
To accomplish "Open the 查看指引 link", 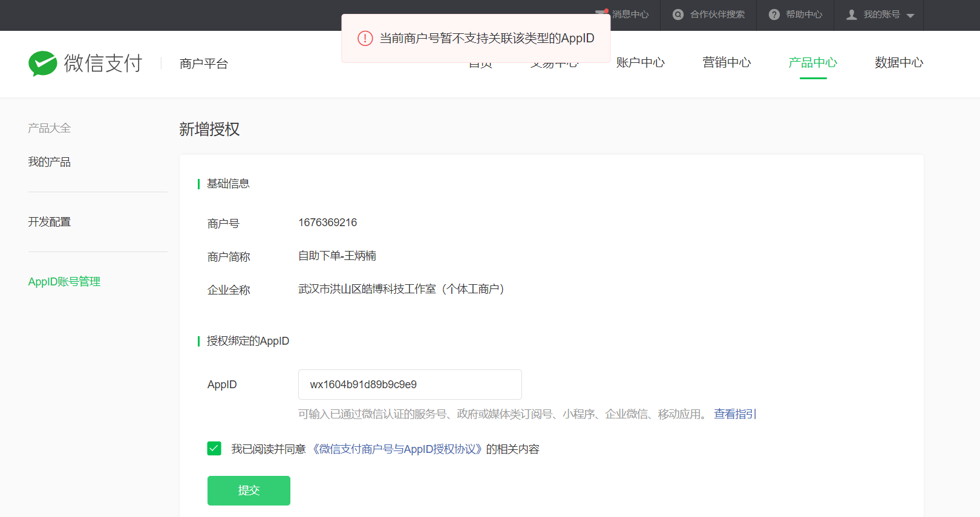I will (x=734, y=414).
